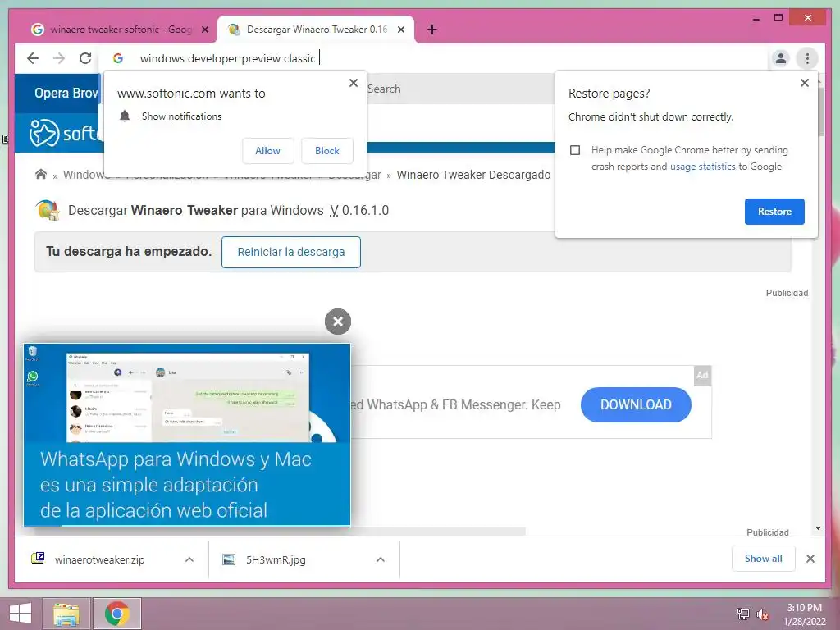The width and height of the screenshot is (840, 630).
Task: Open the 5H3wmR.jpg download
Action: pyautogui.click(x=276, y=559)
